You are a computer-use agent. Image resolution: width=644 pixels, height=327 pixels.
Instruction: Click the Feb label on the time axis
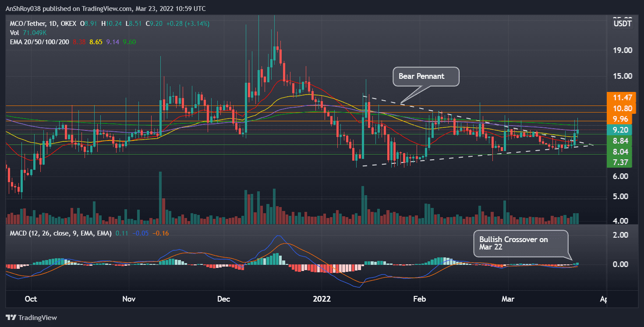[419, 299]
